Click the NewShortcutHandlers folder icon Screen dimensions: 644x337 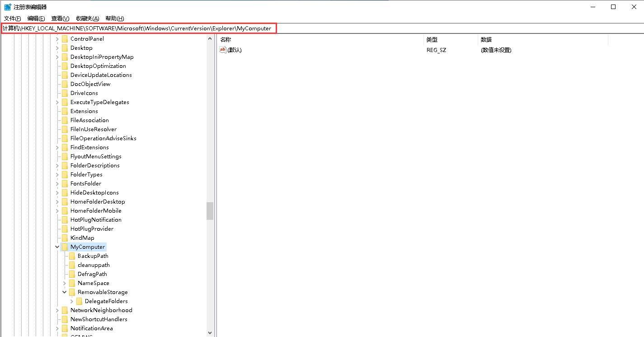[x=65, y=319]
